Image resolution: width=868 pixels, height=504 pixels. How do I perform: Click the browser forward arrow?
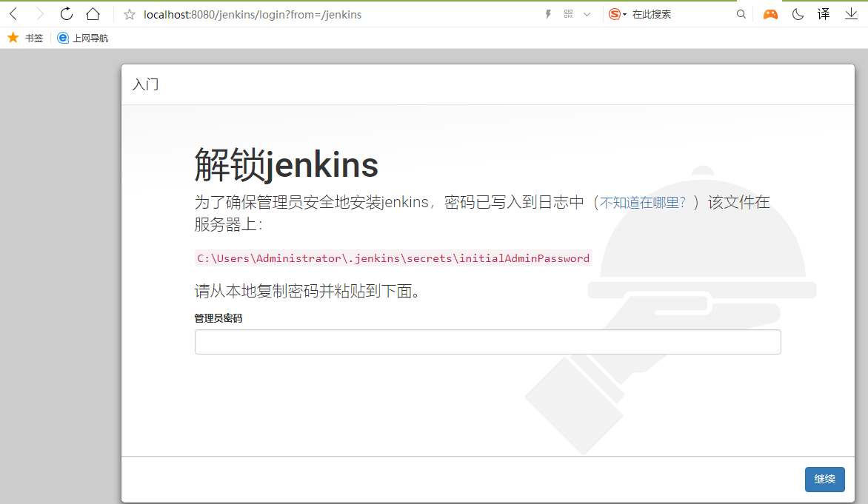click(x=40, y=14)
